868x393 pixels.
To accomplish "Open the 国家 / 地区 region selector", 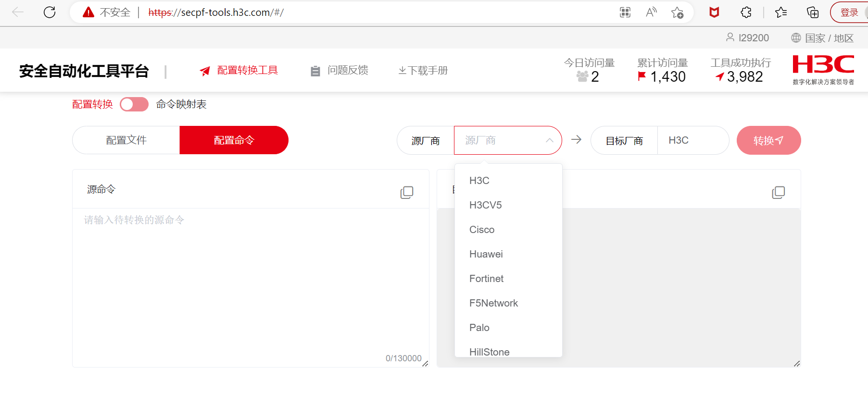I will coord(822,38).
